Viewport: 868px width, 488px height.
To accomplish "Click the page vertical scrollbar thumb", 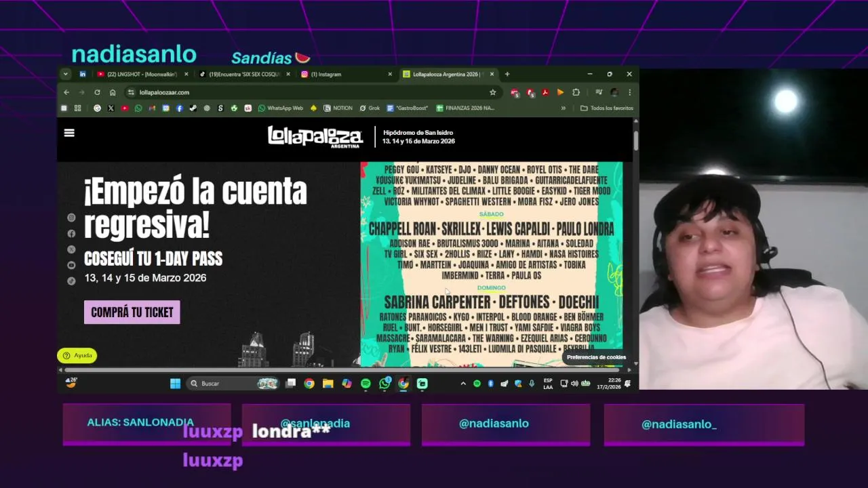I will (x=635, y=140).
